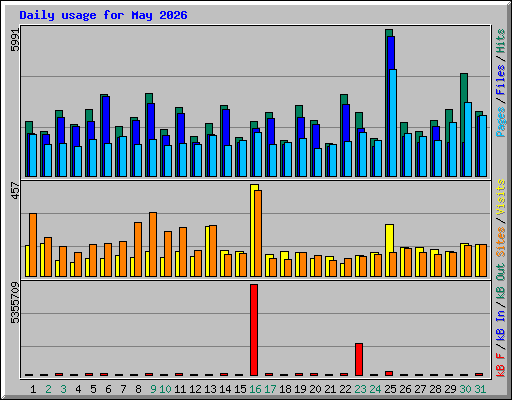Click day label 8 on x-axis
This screenshot has height=400, width=512.
(138, 389)
